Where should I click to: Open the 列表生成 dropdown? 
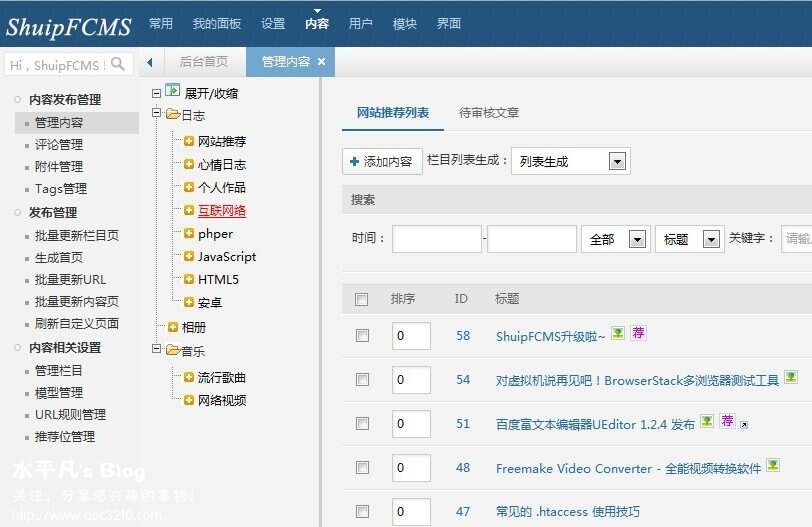[570, 162]
